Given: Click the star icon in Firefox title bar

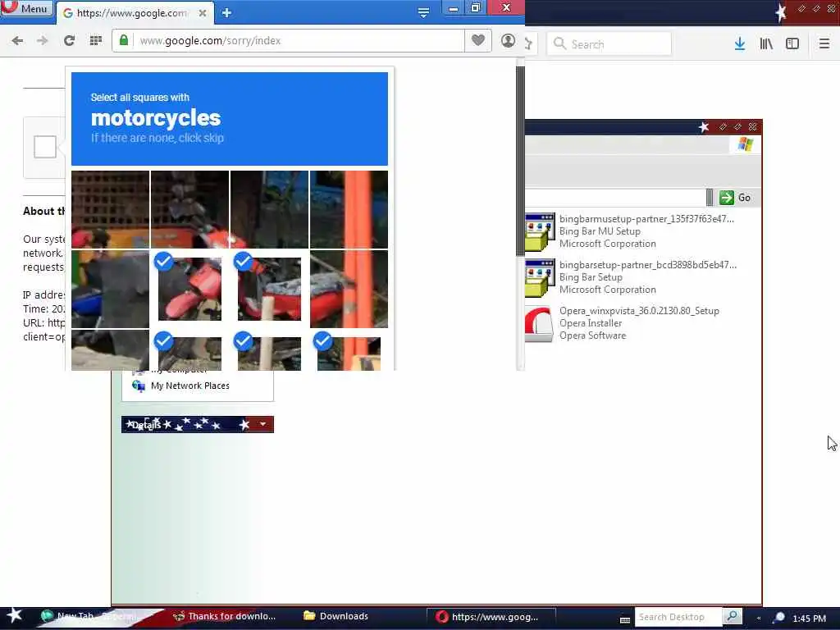Looking at the screenshot, I should (781, 11).
